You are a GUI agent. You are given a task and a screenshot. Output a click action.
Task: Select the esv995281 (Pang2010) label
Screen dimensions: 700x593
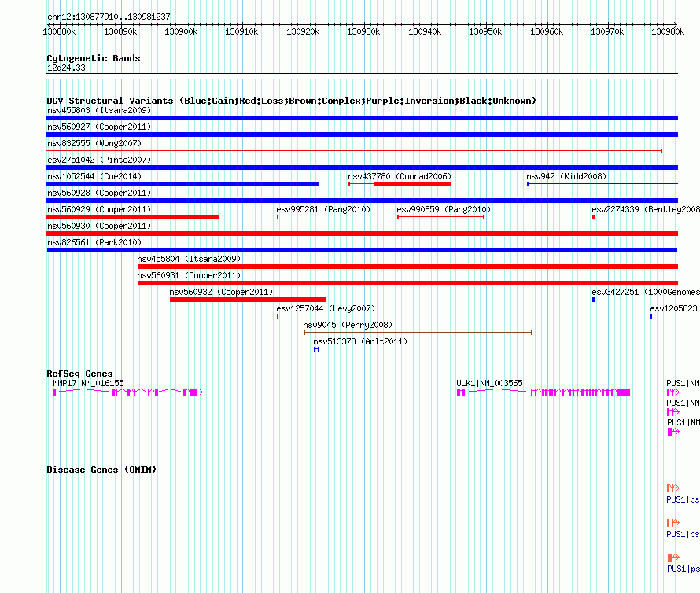pyautogui.click(x=323, y=209)
